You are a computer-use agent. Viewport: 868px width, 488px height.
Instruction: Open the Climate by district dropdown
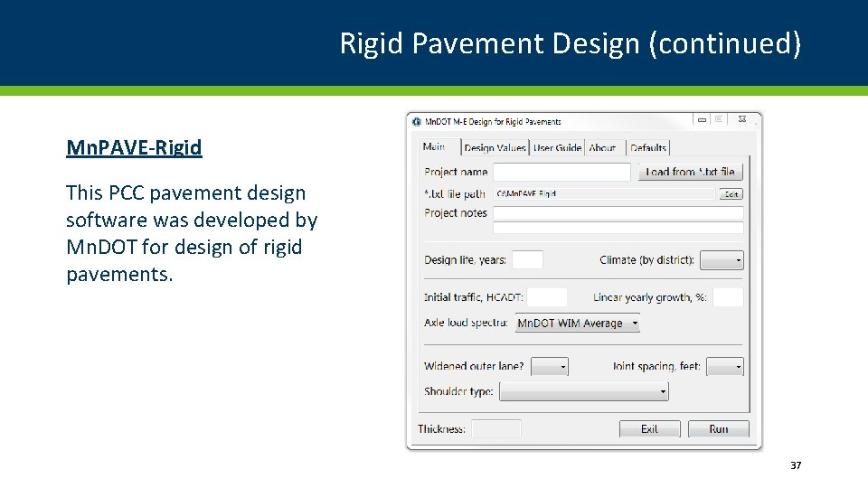point(722,260)
